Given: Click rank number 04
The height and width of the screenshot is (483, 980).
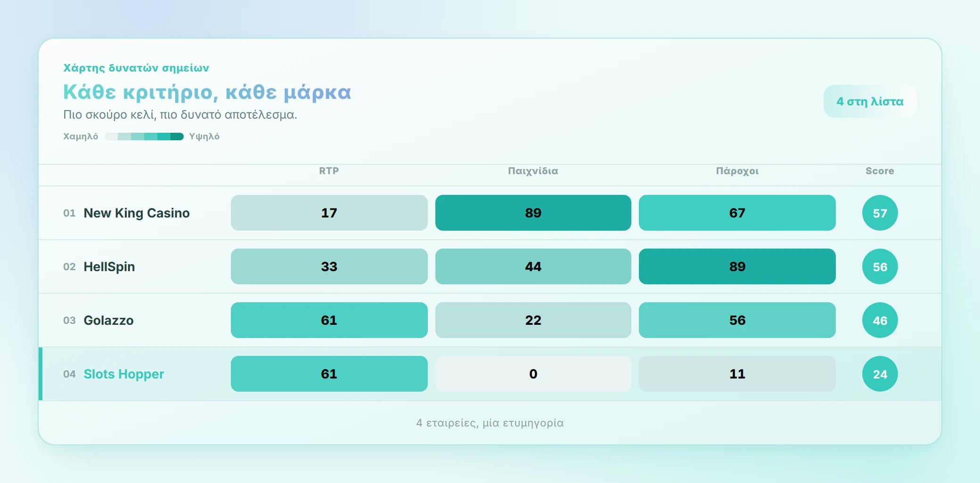Looking at the screenshot, I should (69, 374).
